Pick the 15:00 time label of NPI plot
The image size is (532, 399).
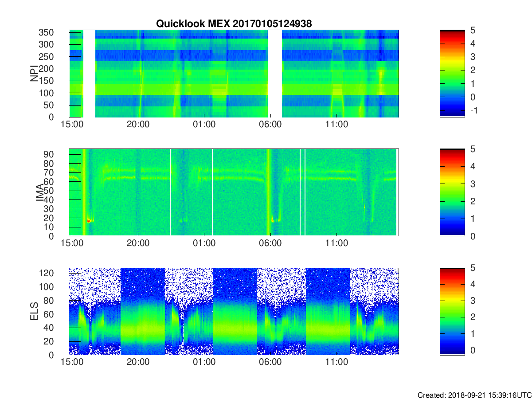pyautogui.click(x=72, y=125)
